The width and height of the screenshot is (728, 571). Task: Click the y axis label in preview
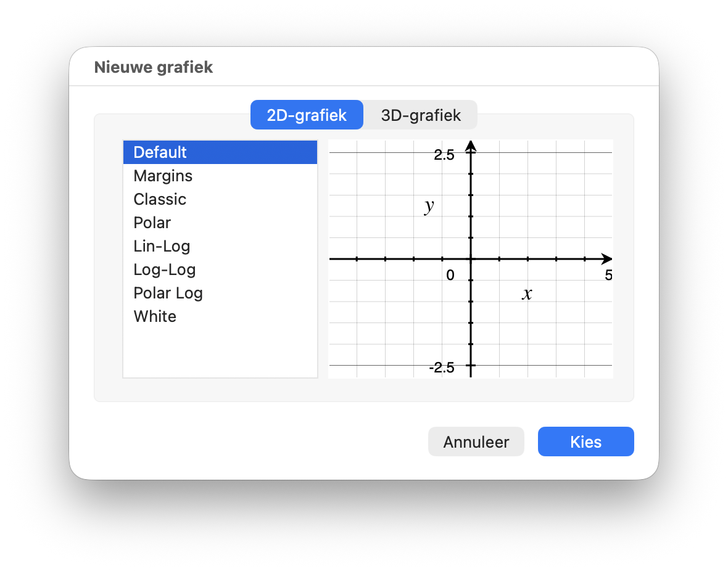[x=429, y=206]
